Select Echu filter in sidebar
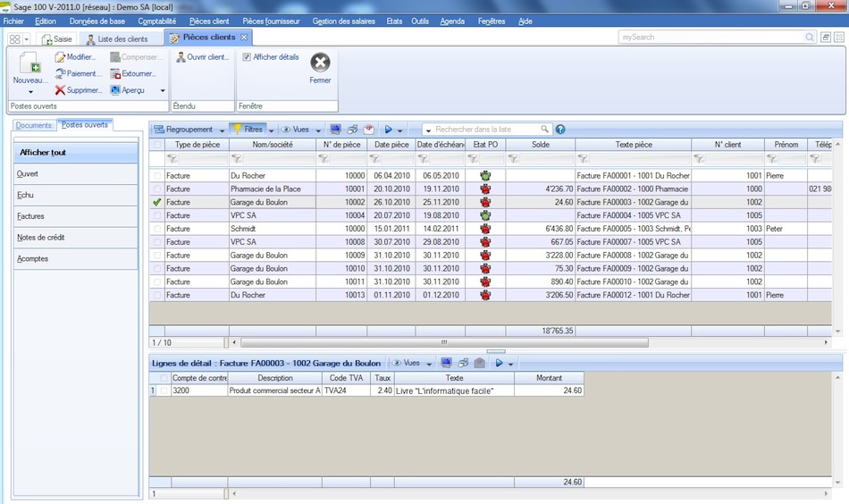This screenshot has height=504, width=849. point(76,195)
